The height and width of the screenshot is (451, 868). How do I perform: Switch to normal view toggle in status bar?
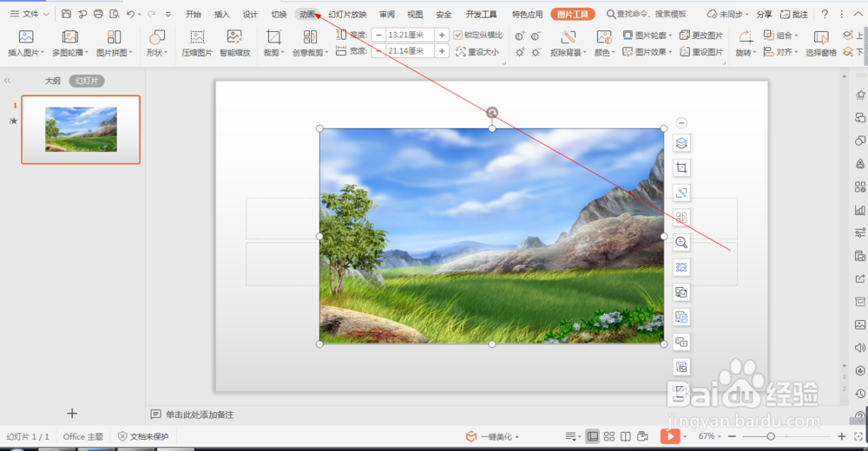(x=592, y=436)
